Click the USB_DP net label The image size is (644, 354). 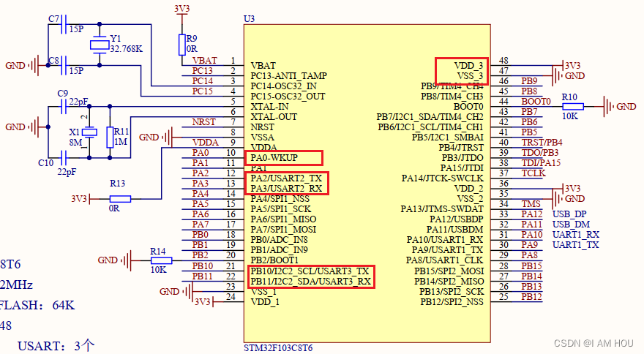(x=569, y=214)
